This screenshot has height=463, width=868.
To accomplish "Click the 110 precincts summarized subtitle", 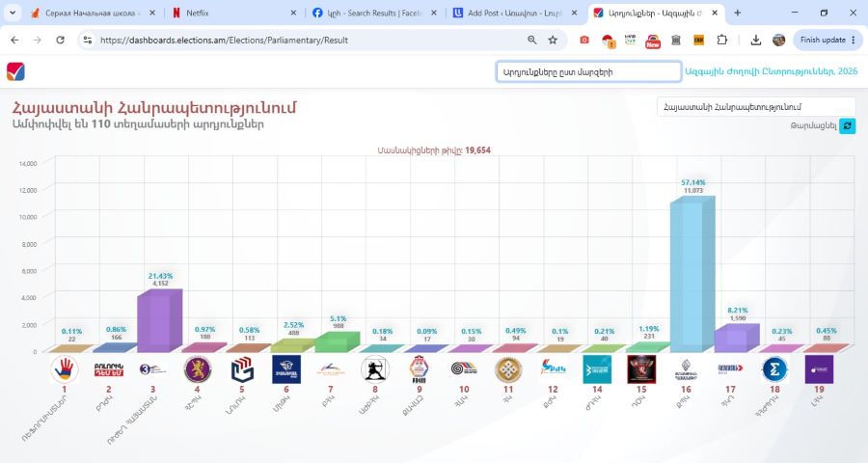I will pos(138,124).
